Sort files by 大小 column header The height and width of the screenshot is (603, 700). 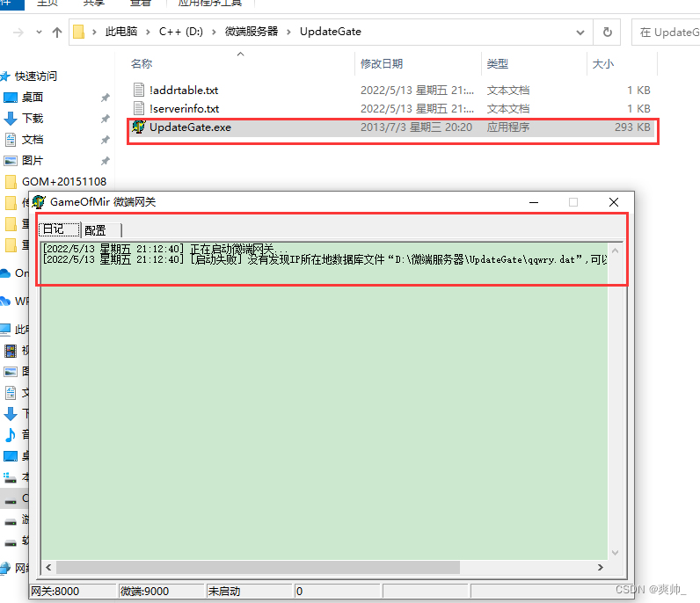602,64
